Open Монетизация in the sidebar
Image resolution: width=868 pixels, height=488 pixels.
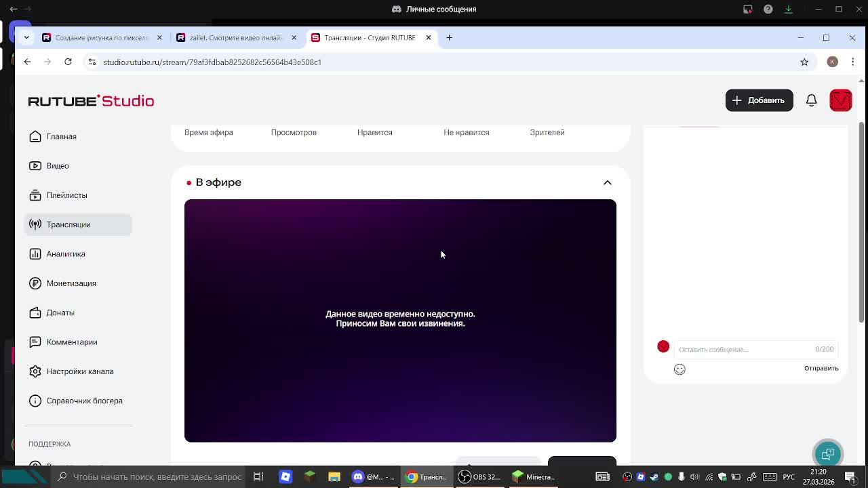(x=78, y=283)
